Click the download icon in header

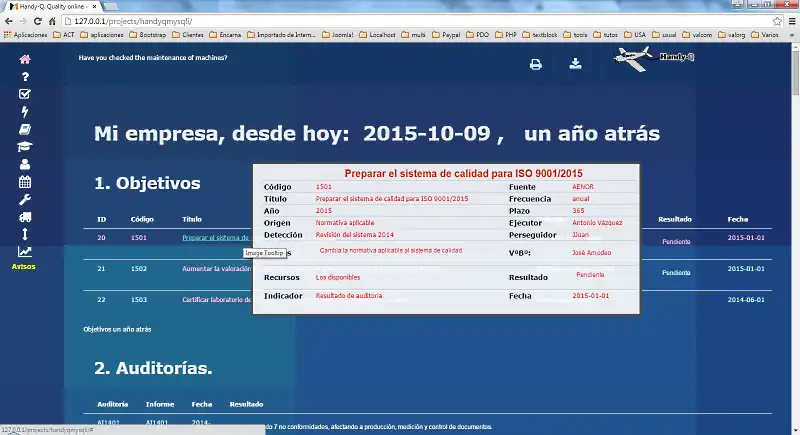[x=576, y=63]
